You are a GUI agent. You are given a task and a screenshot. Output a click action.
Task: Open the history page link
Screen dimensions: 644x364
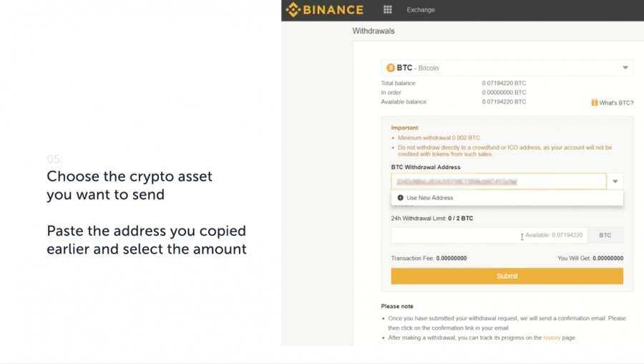[x=552, y=337]
